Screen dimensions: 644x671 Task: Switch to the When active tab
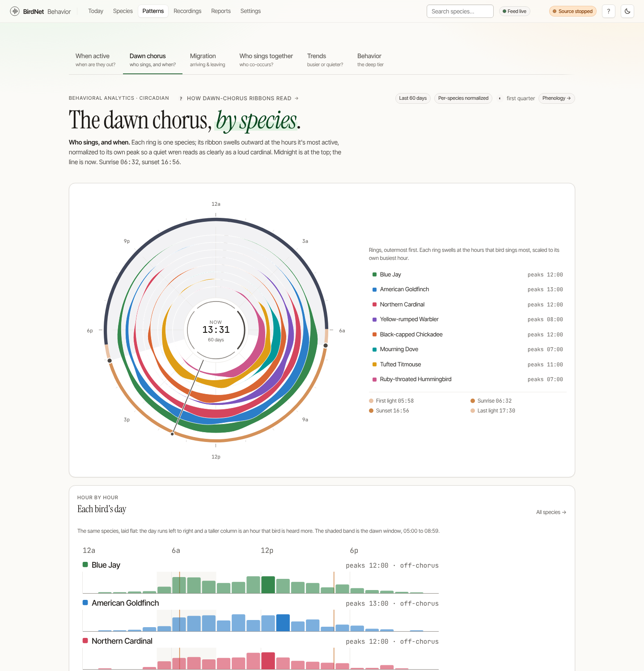96,60
